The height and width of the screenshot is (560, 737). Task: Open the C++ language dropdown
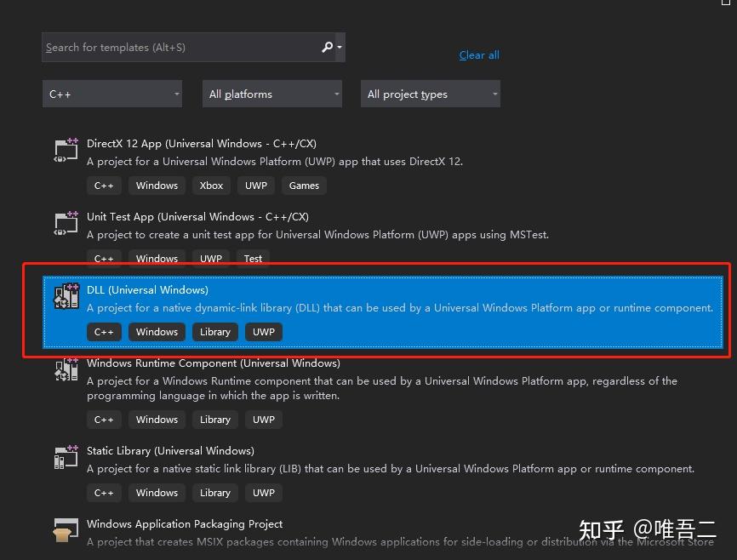[111, 94]
